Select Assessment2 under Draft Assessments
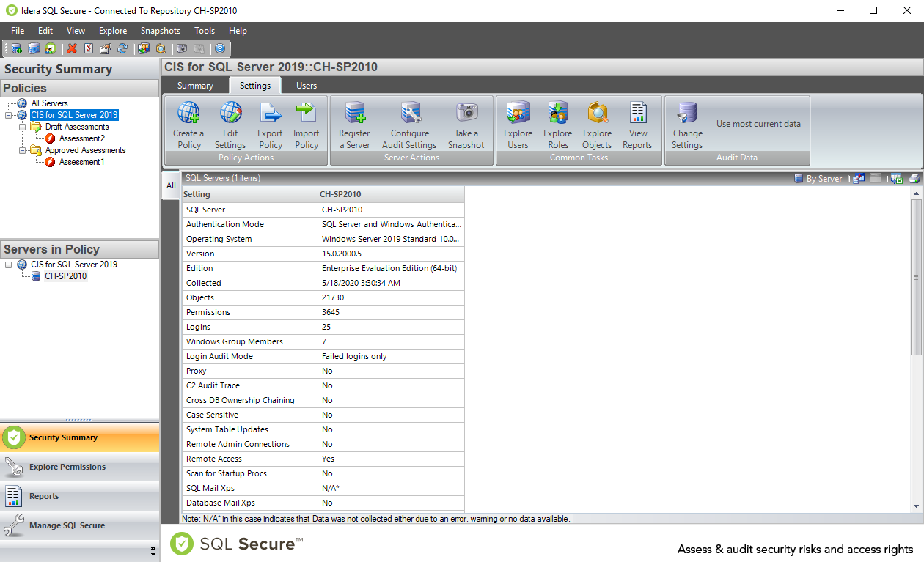Image resolution: width=924 pixels, height=562 pixels. click(81, 138)
